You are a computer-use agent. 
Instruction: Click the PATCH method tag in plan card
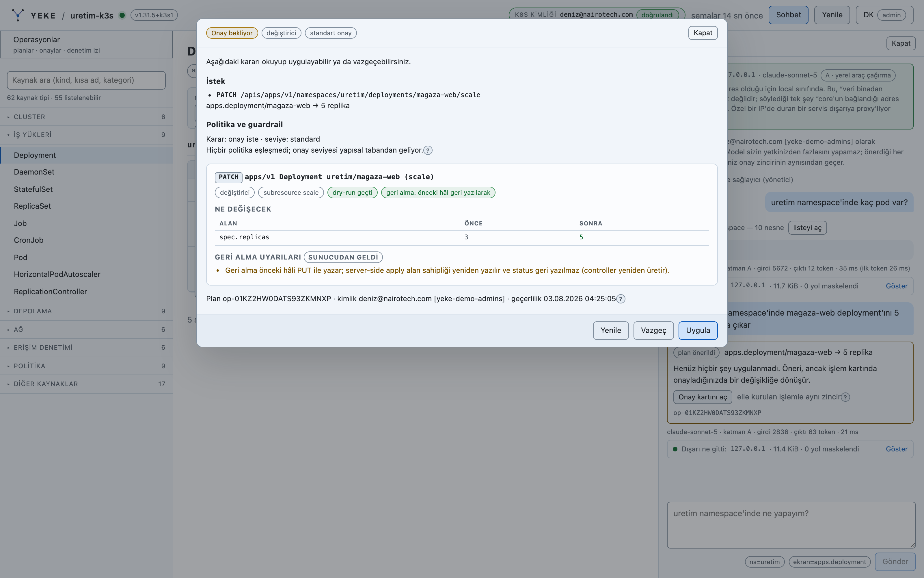(228, 177)
